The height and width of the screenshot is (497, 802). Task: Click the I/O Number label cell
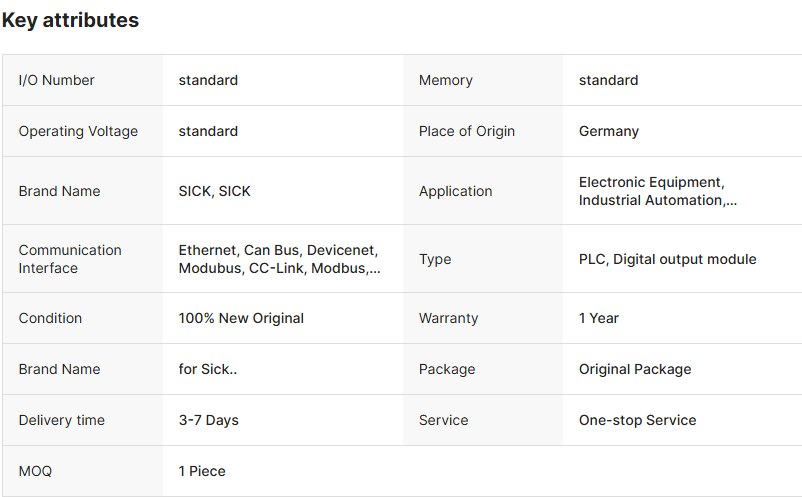point(56,80)
